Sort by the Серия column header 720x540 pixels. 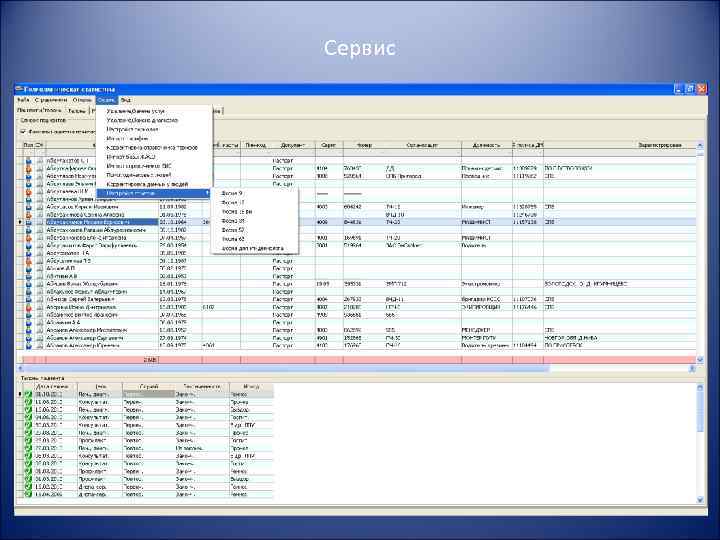click(x=329, y=145)
